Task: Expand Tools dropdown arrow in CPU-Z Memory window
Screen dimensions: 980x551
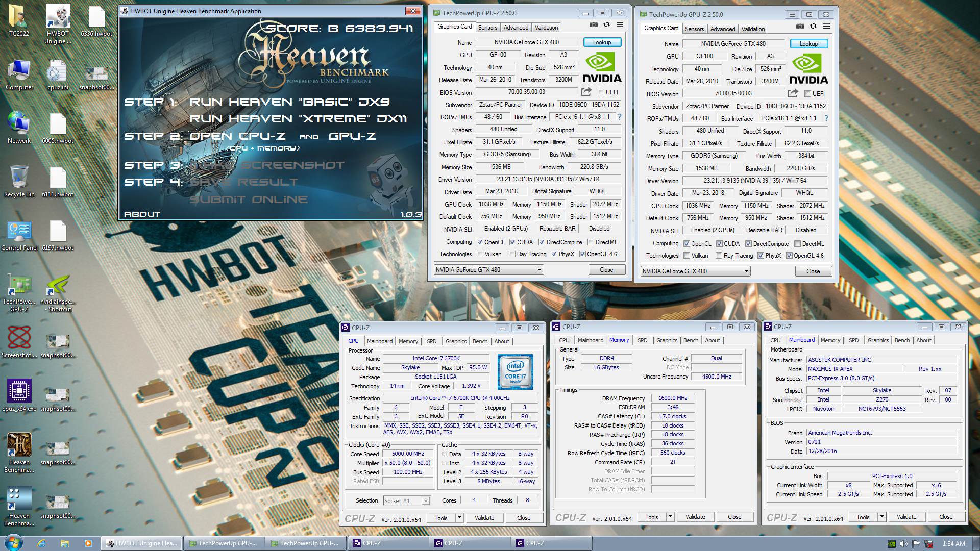Action: 670,517
